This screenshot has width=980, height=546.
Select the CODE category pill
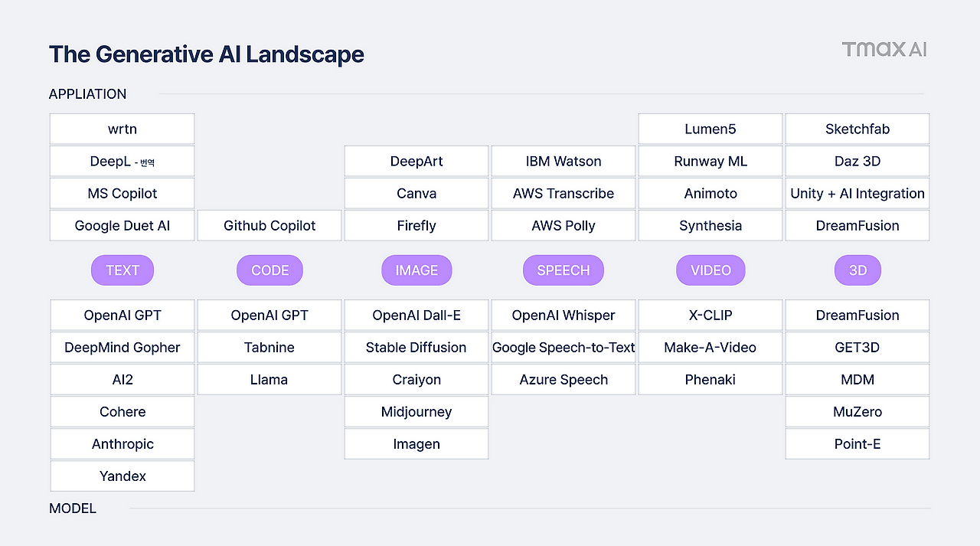(269, 270)
